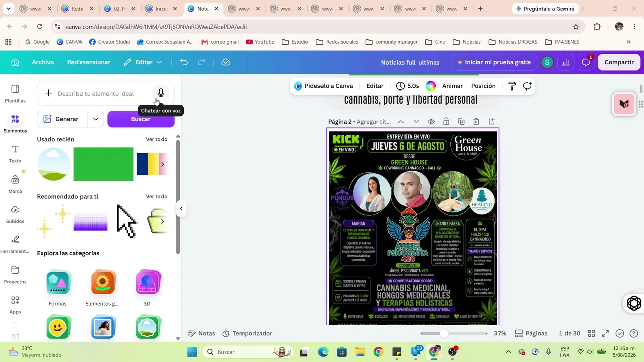
Task: Click the Buscar button in Elementos panel
Action: pos(141,119)
